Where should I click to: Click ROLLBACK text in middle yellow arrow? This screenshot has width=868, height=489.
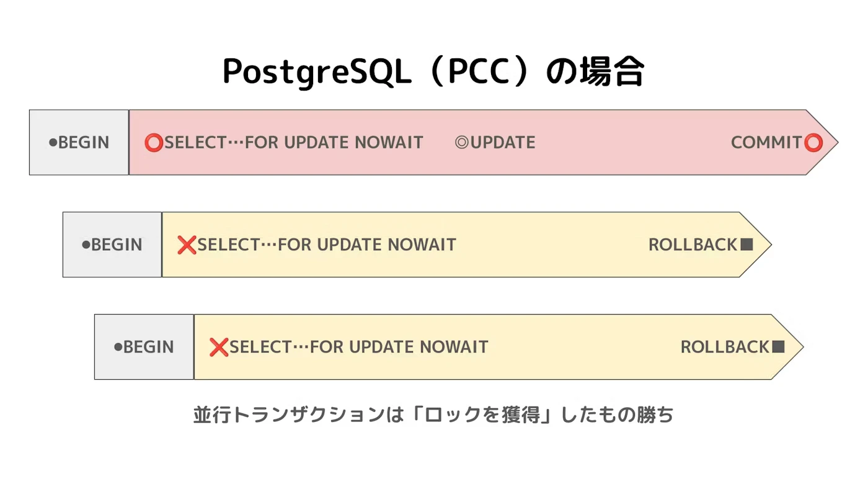693,244
